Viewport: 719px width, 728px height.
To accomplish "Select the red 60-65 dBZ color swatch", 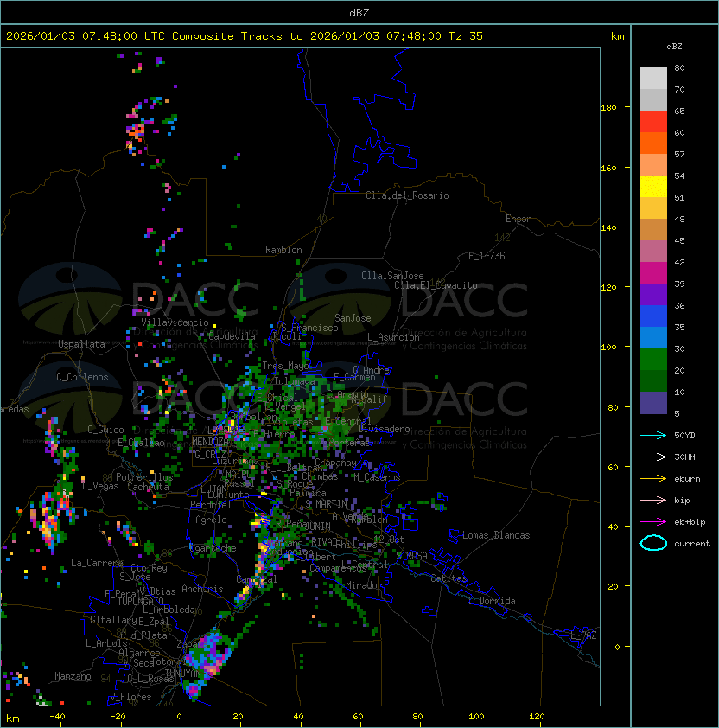I will tap(653, 122).
